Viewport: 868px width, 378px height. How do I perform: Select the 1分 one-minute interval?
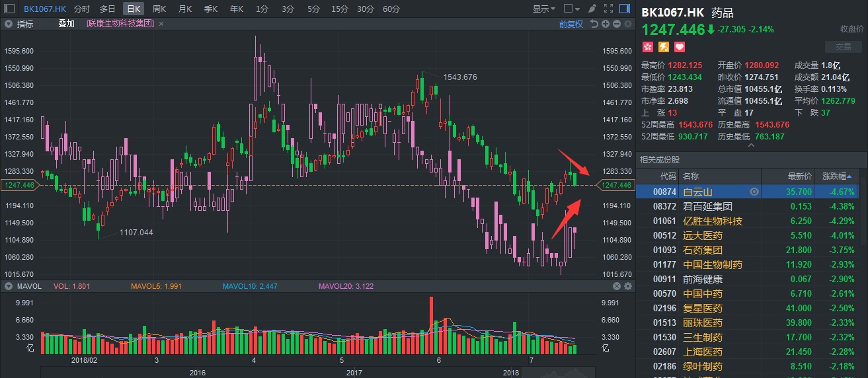(262, 9)
